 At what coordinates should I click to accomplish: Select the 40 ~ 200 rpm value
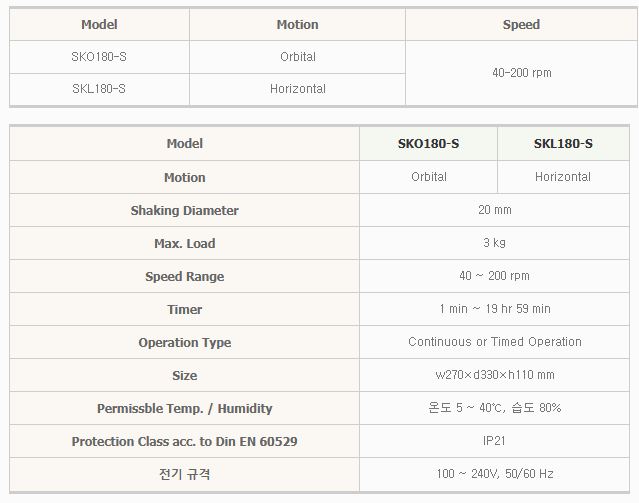(495, 276)
